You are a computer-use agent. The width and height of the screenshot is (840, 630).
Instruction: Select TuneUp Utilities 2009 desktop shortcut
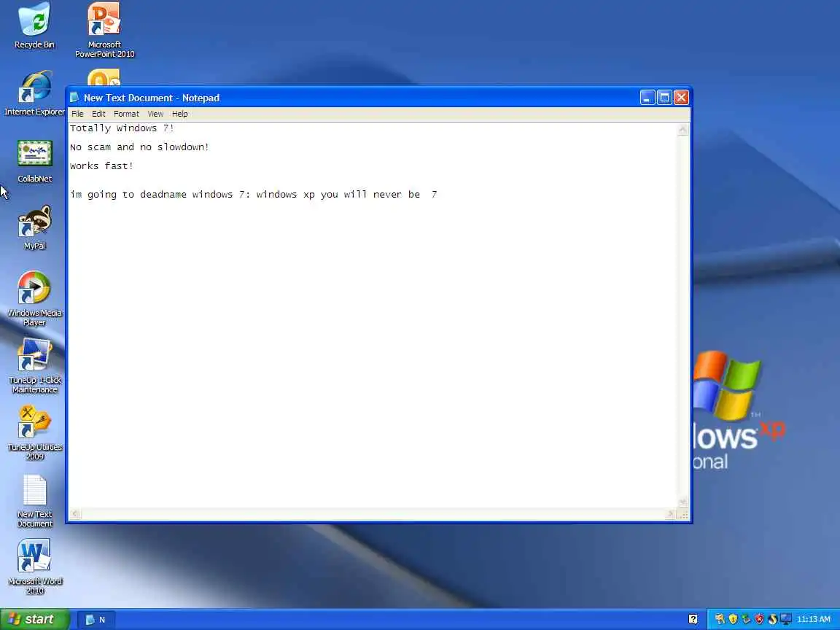pyautogui.click(x=34, y=433)
